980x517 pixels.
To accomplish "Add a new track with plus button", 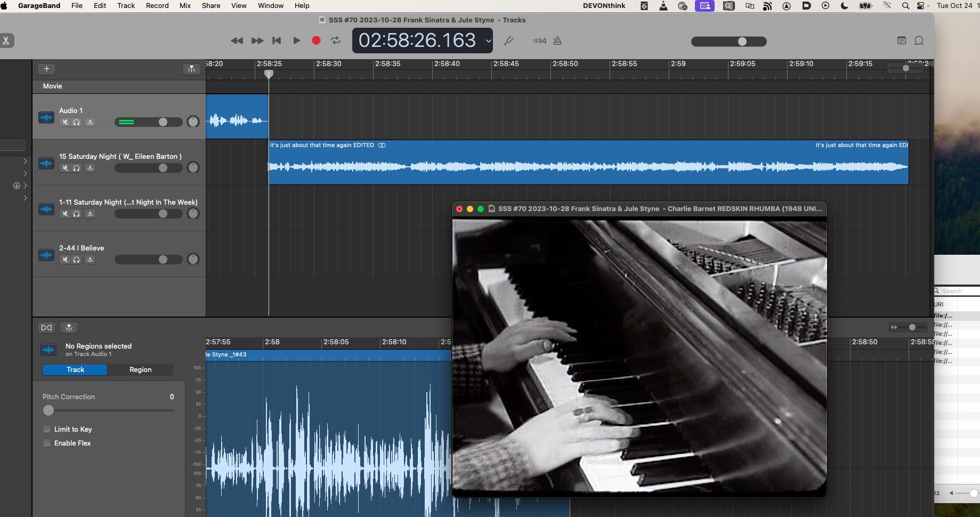I will [x=47, y=69].
